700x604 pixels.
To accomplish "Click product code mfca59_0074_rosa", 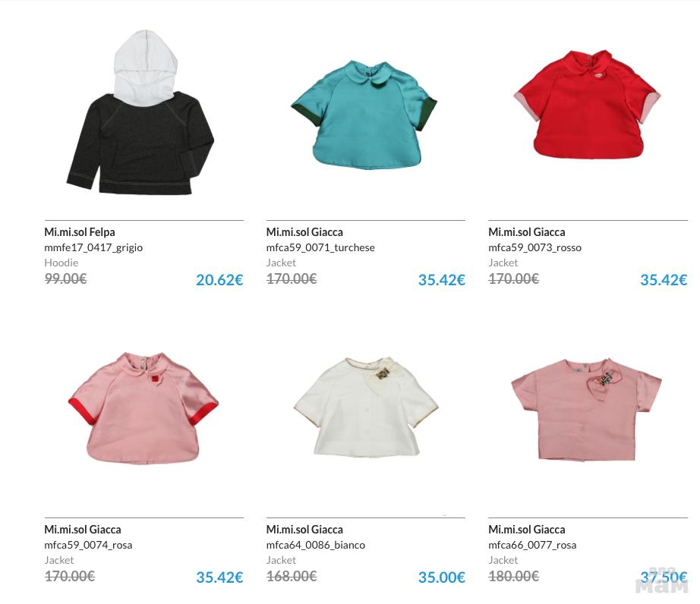I will pos(88,545).
